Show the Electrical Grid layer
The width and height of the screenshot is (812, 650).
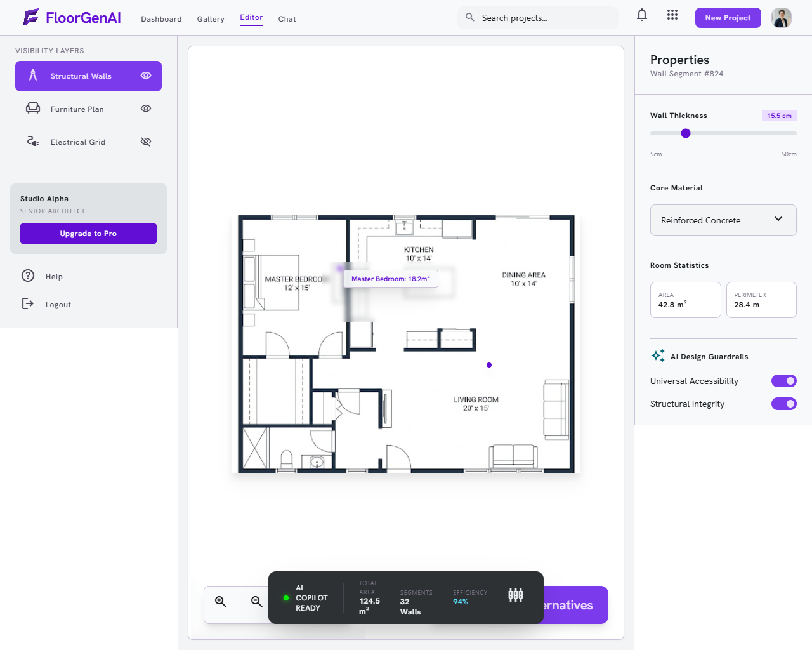146,142
